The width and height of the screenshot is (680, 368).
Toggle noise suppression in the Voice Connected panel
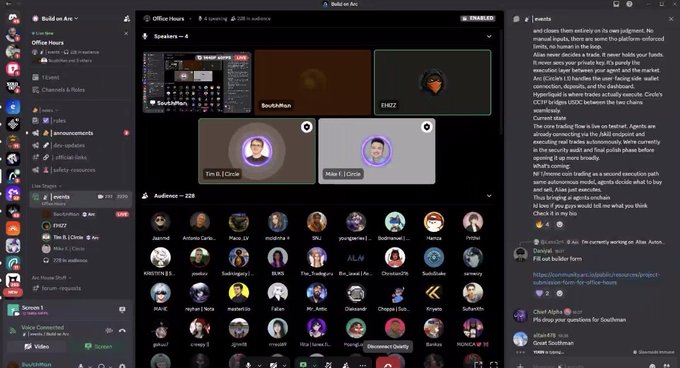point(109,330)
